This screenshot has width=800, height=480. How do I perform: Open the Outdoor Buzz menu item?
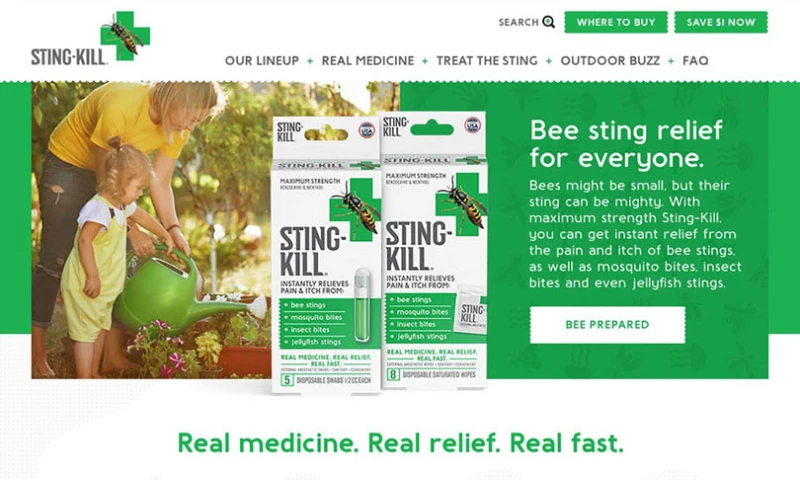pyautogui.click(x=610, y=61)
